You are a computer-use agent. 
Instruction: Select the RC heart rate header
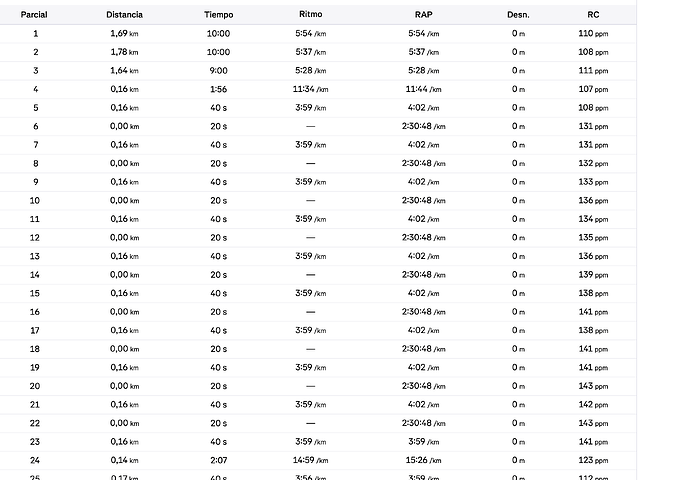click(593, 15)
